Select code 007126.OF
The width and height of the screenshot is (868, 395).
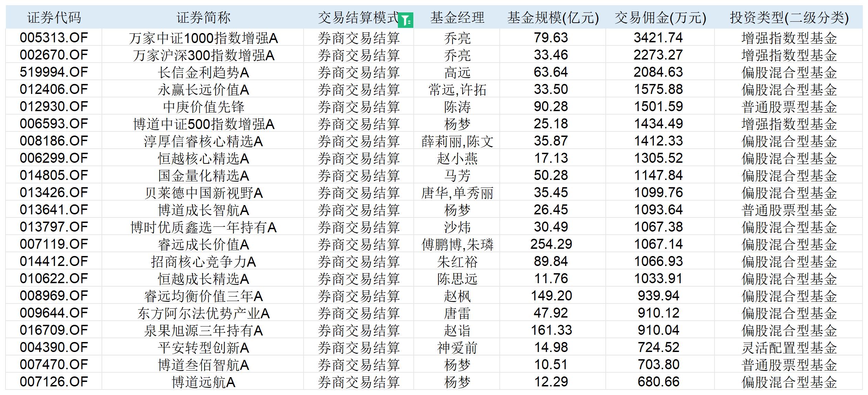point(54,382)
